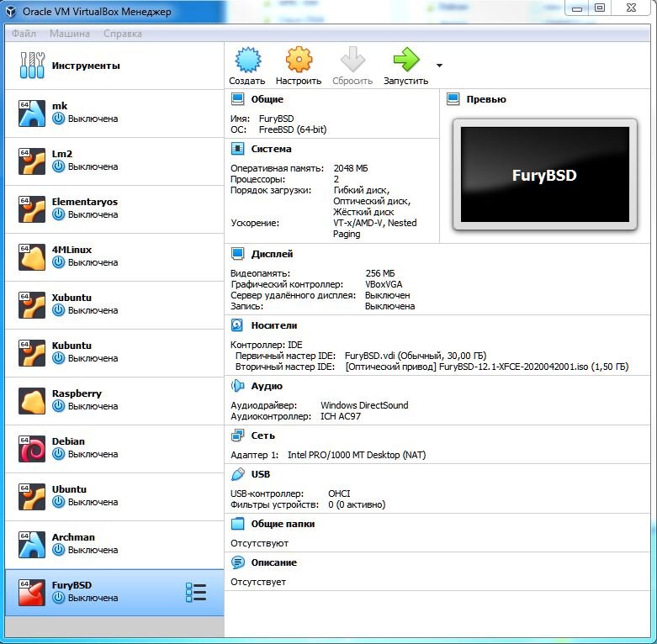Select the Debian swirl machine icon
Image resolution: width=657 pixels, height=644 pixels.
click(x=32, y=448)
